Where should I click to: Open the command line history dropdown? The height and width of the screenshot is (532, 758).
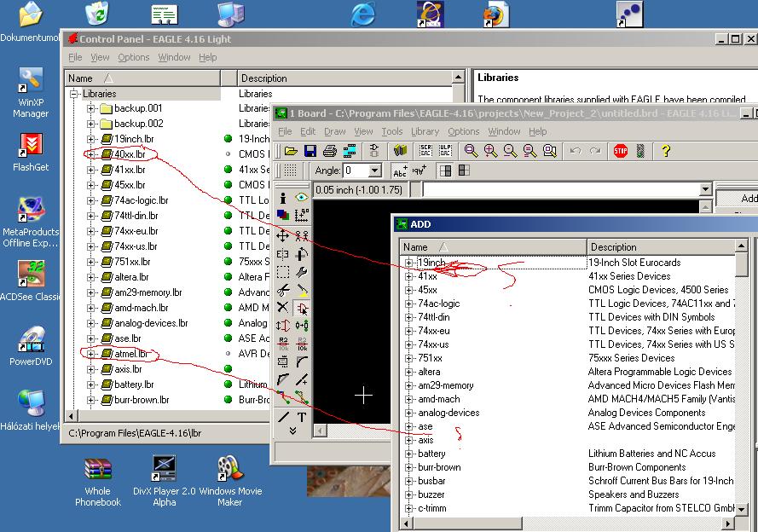[x=705, y=189]
